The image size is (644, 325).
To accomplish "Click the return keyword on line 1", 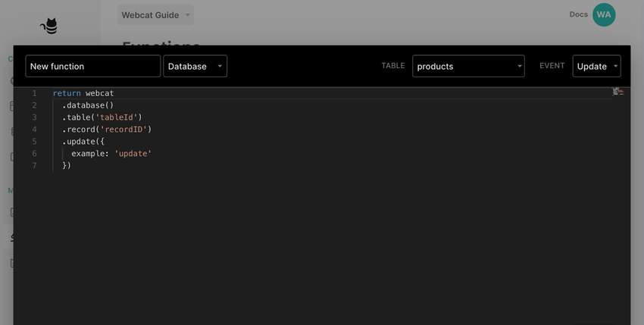I will click(67, 93).
